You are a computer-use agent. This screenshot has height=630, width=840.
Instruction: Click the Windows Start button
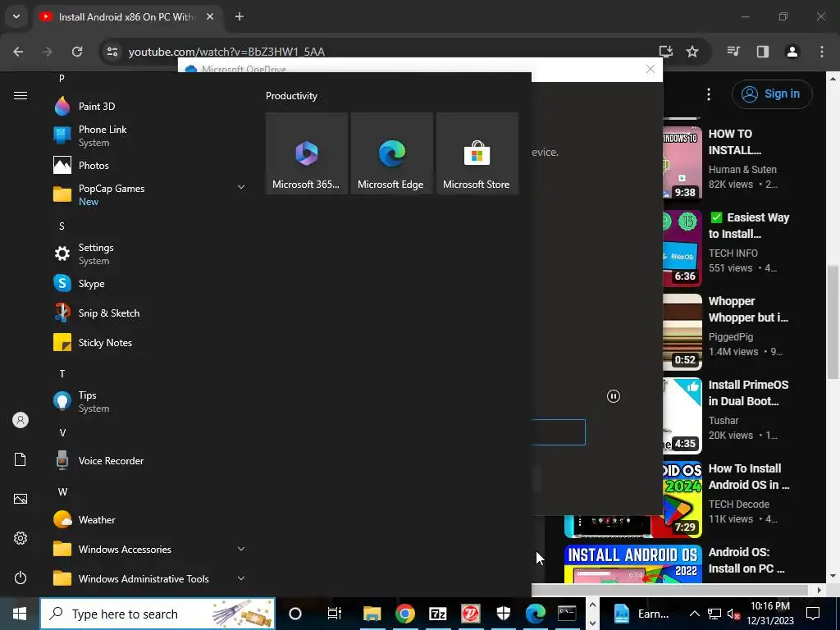[x=20, y=614]
